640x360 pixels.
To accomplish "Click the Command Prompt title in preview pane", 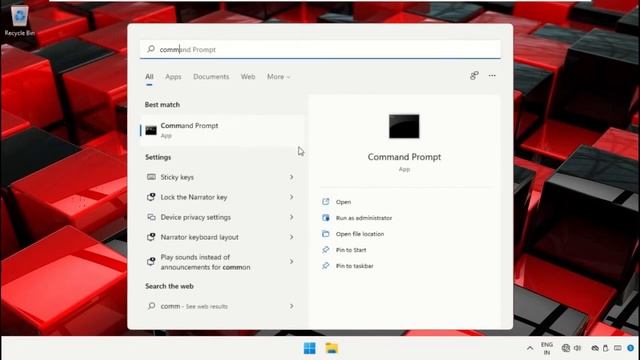I will 404,157.
